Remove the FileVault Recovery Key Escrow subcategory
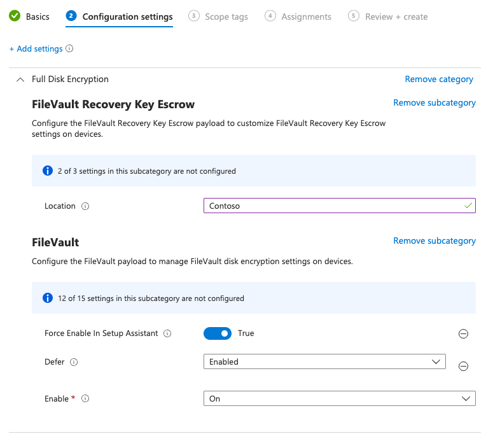This screenshot has height=448, width=493. point(434,103)
